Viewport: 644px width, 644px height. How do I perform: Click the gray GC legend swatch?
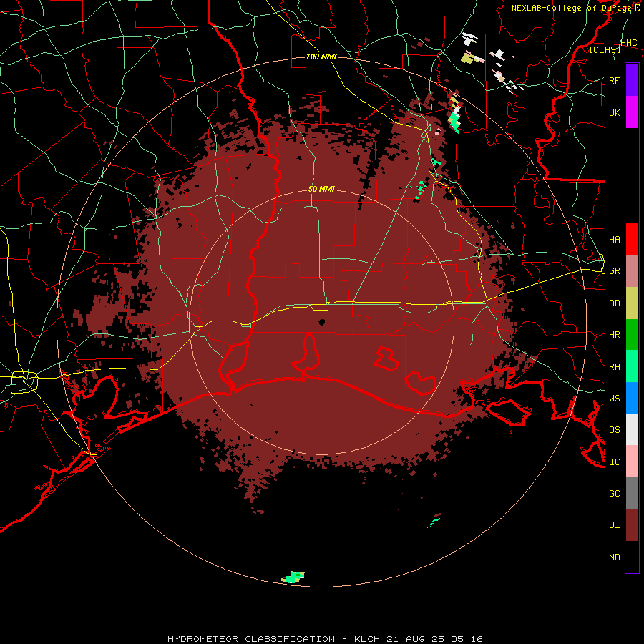632,493
